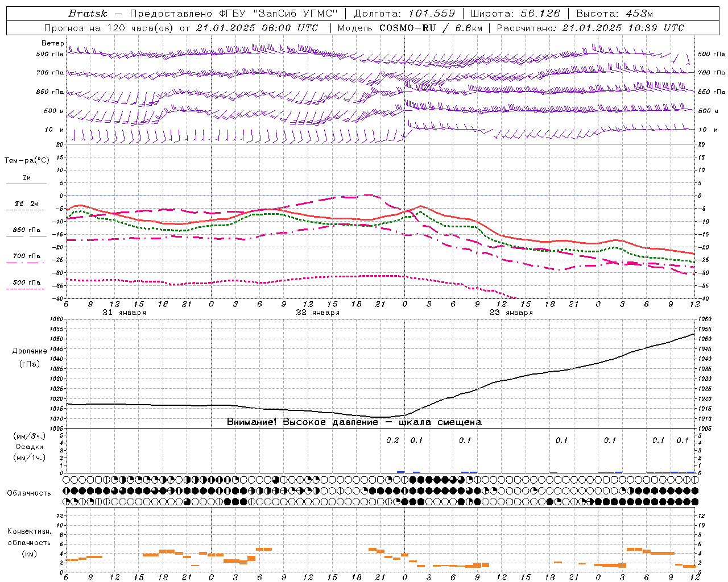This screenshot has height=582, width=728.
Task: Click the Модель COSMO-RU / 6.6км text
Action: tap(410, 28)
